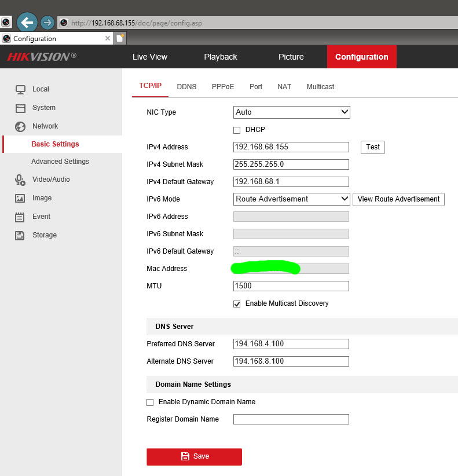Image resolution: width=458 pixels, height=476 pixels.
Task: Click the MTU input field
Action: coord(291,286)
